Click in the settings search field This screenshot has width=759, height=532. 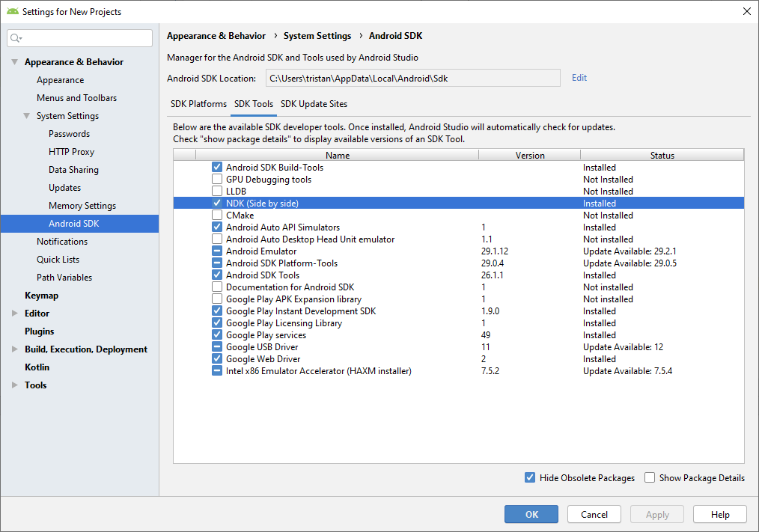(86, 38)
